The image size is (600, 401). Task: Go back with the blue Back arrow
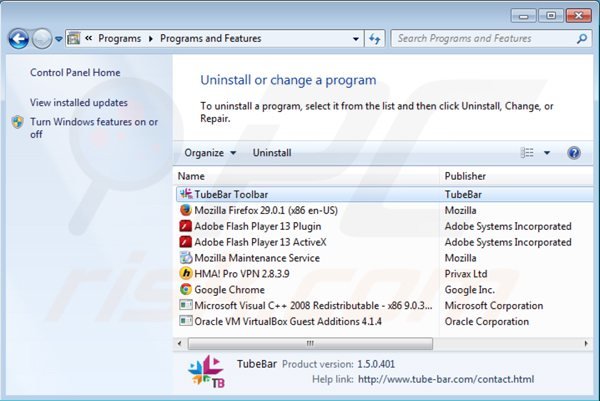tap(18, 39)
